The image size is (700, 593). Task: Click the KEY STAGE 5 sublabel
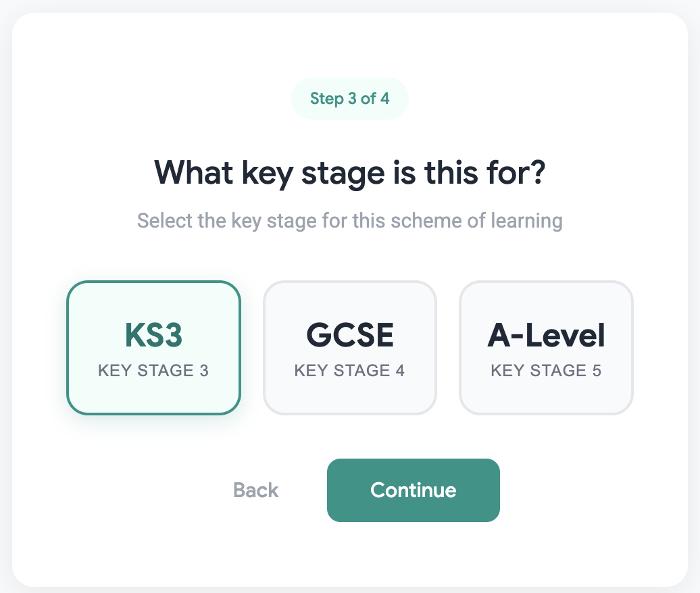(x=546, y=371)
